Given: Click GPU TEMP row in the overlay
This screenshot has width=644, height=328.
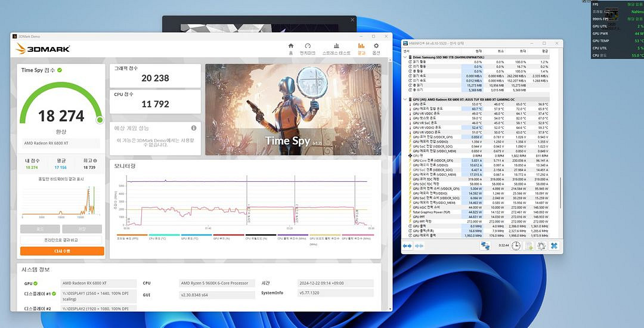Looking at the screenshot, I should tap(617, 41).
